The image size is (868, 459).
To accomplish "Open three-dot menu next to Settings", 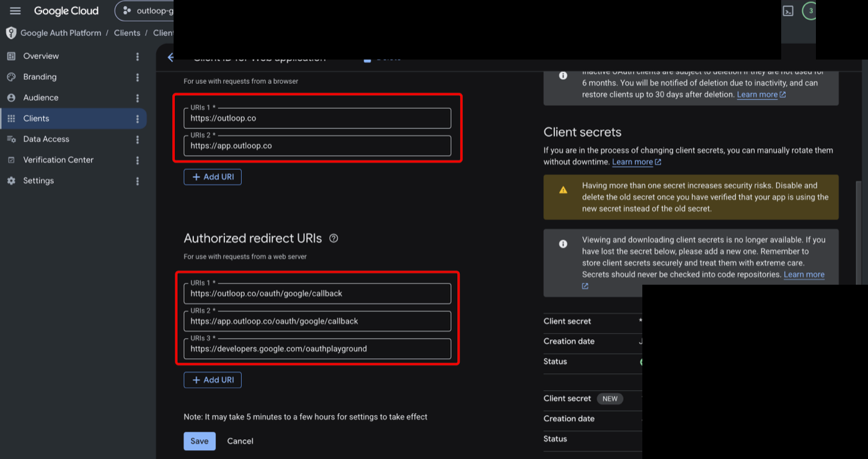I will [x=138, y=181].
